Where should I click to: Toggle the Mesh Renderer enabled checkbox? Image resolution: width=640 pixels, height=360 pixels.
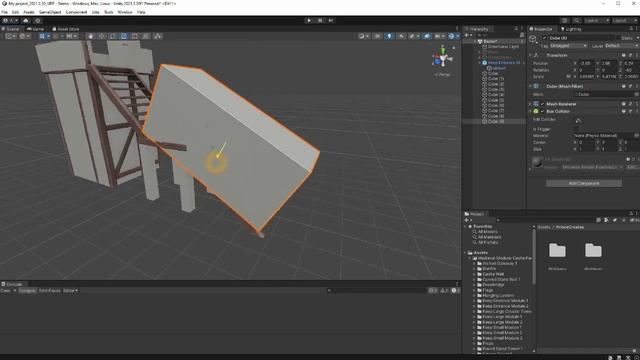(x=542, y=104)
